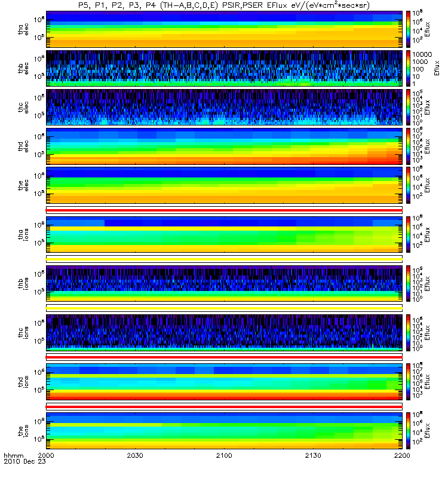448x478 pixels.
Task: Click the 'the ions' panel color bar
Action: pyautogui.click(x=408, y=431)
